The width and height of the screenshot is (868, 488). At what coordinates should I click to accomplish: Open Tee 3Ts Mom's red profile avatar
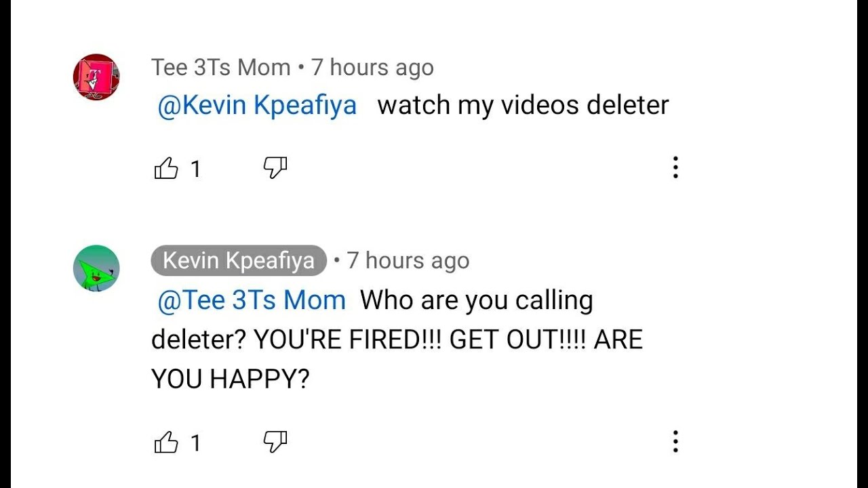pos(96,77)
